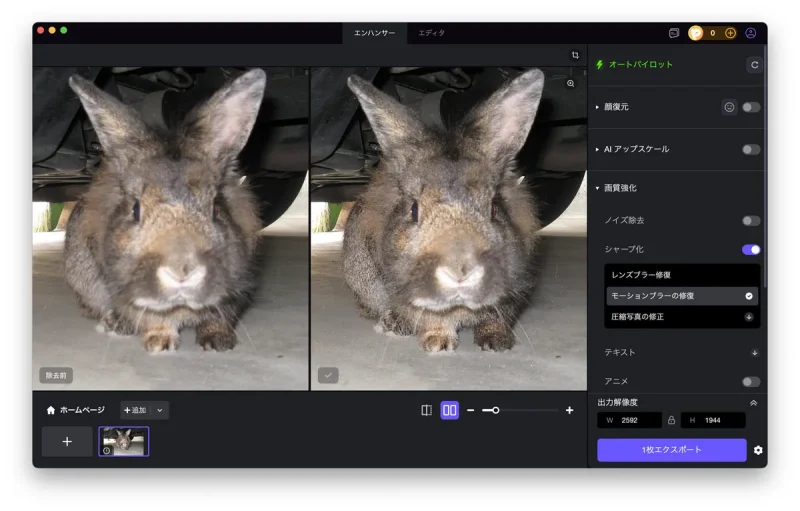Click the magnifier zoom icon on preview

pyautogui.click(x=570, y=84)
